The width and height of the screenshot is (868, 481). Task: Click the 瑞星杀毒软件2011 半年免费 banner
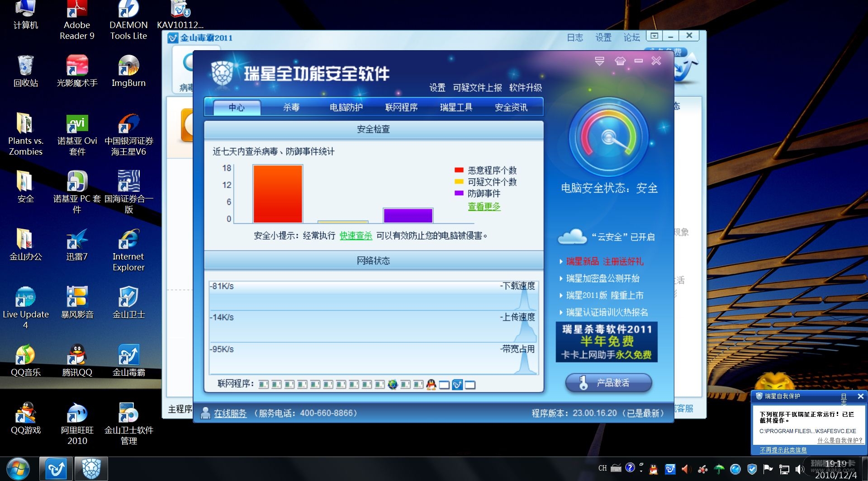tap(607, 342)
